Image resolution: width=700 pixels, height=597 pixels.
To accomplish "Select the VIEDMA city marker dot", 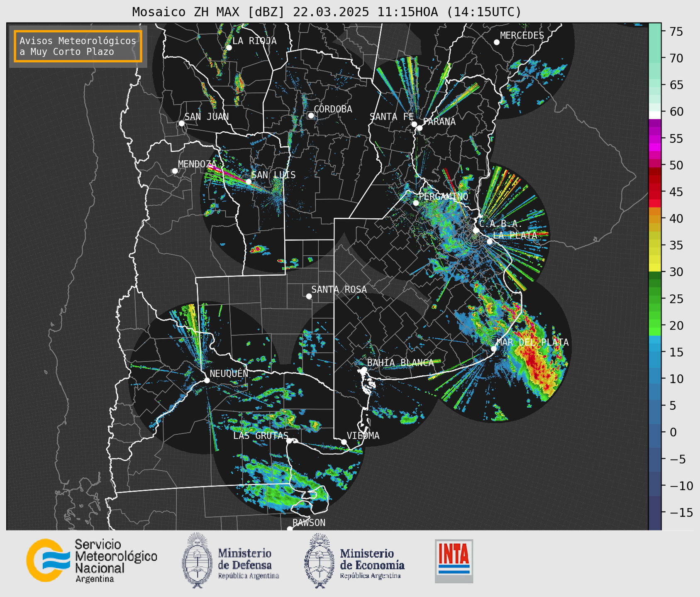I will (344, 442).
